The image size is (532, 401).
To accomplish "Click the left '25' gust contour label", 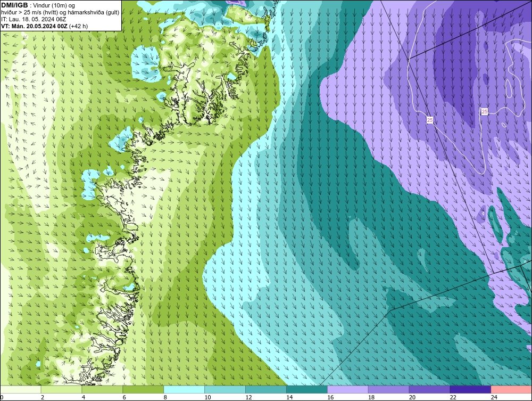I will (430, 120).
